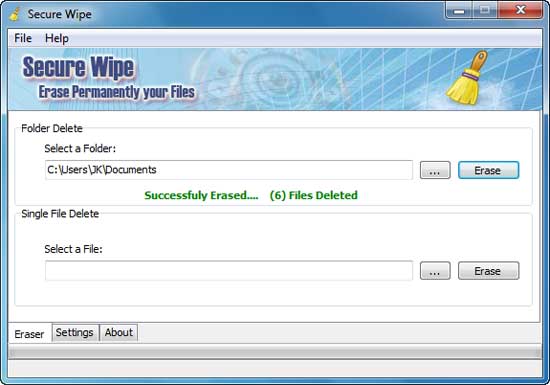Click the folder path input field
Viewport: 550px width, 385px height.
point(229,170)
